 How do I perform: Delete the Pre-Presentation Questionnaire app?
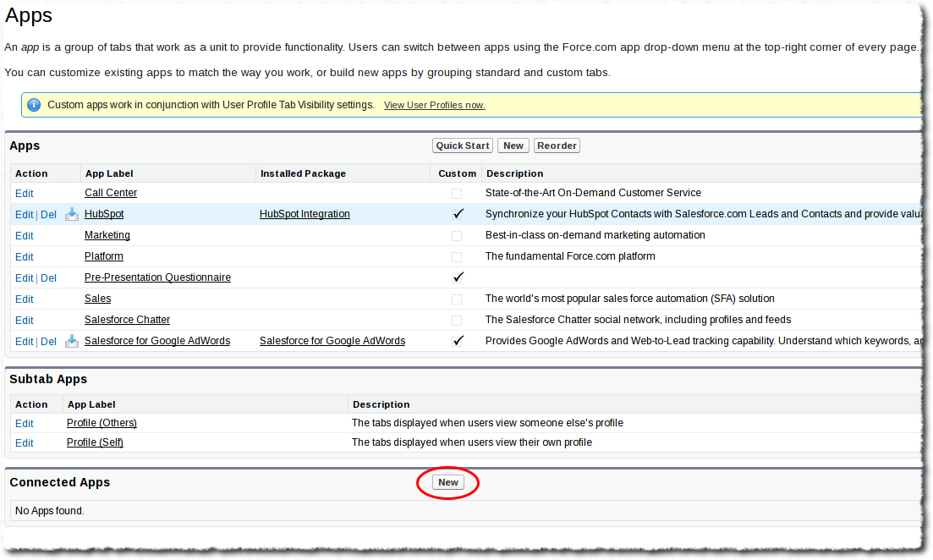coord(49,278)
